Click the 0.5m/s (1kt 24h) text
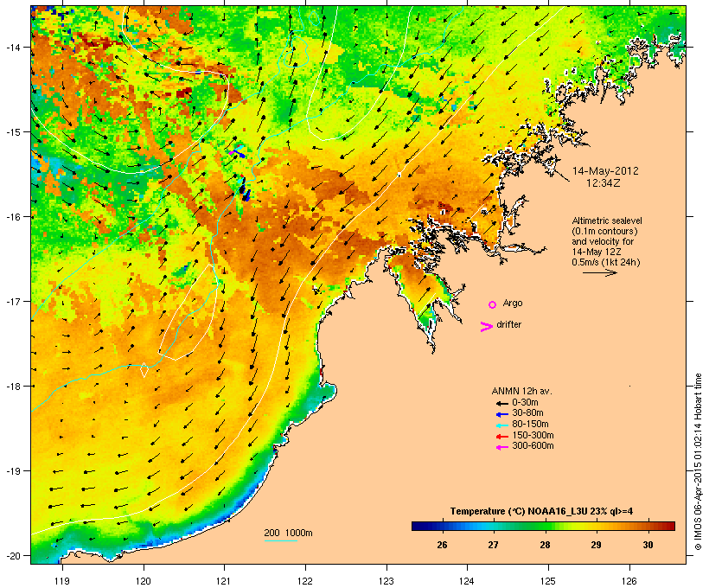The height and width of the screenshot is (588, 709). click(x=606, y=262)
